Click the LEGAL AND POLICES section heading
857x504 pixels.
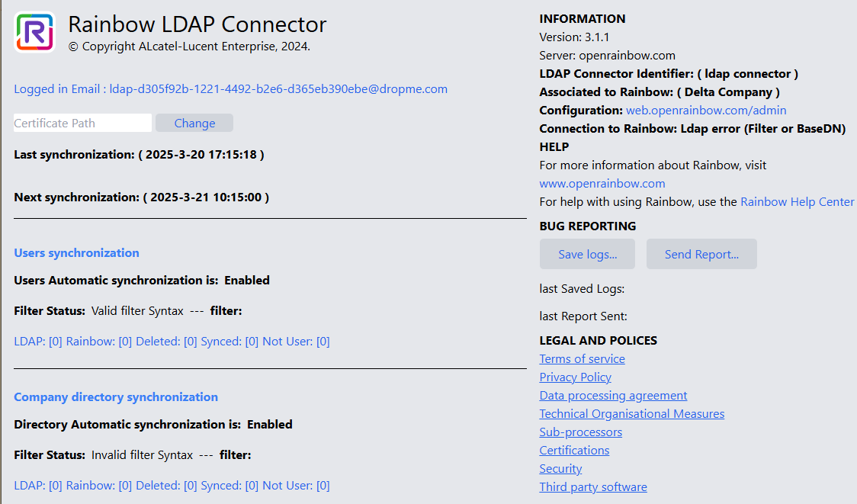point(599,341)
